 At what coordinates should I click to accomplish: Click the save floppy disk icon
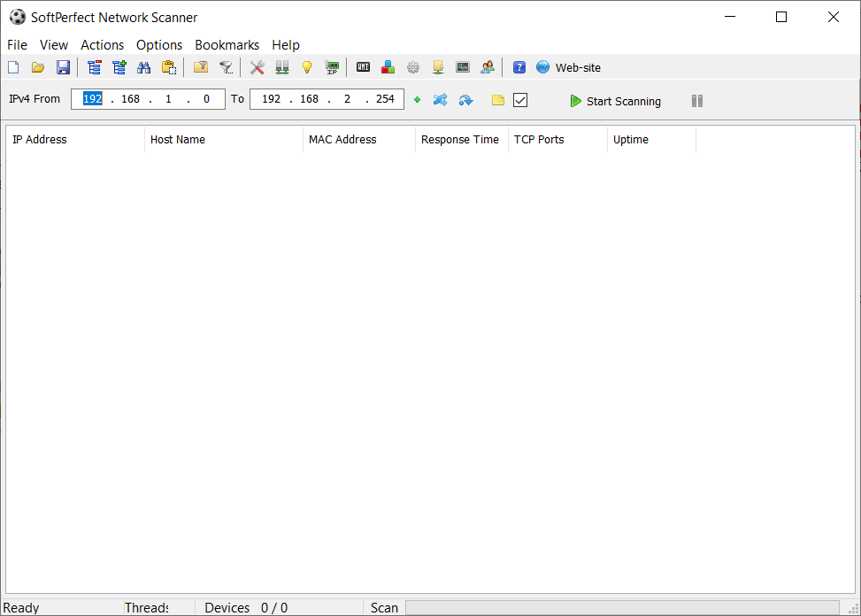[x=63, y=67]
